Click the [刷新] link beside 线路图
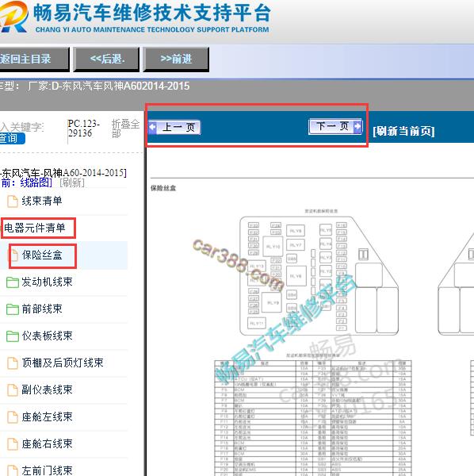Viewport: 474px width, 476px height. pyautogui.click(x=72, y=182)
